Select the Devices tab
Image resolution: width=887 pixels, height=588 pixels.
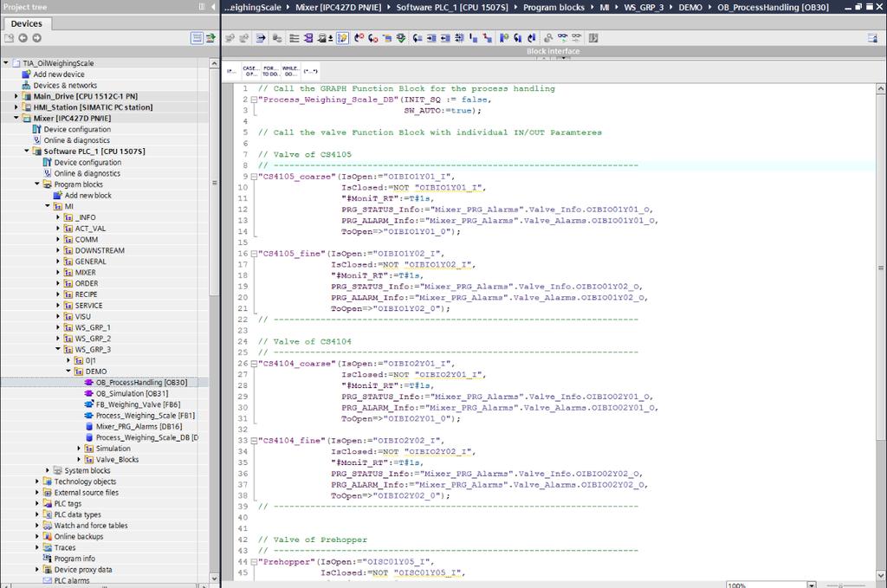click(27, 23)
